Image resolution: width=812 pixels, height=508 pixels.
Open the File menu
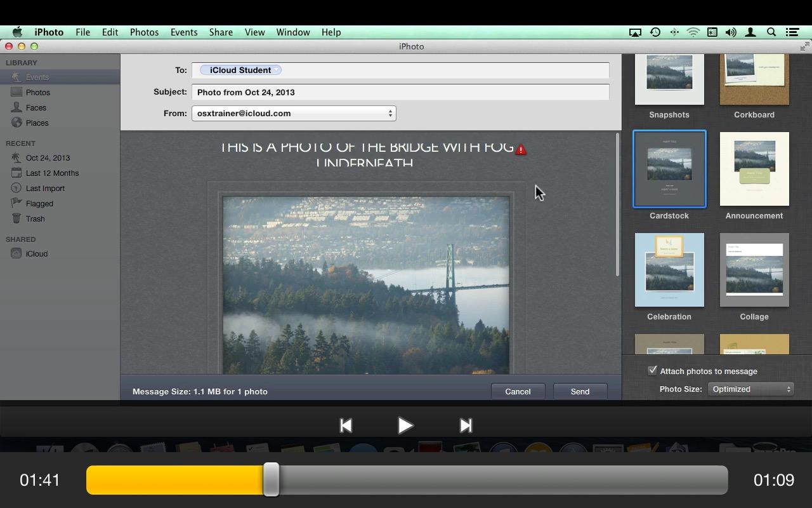[x=83, y=32]
